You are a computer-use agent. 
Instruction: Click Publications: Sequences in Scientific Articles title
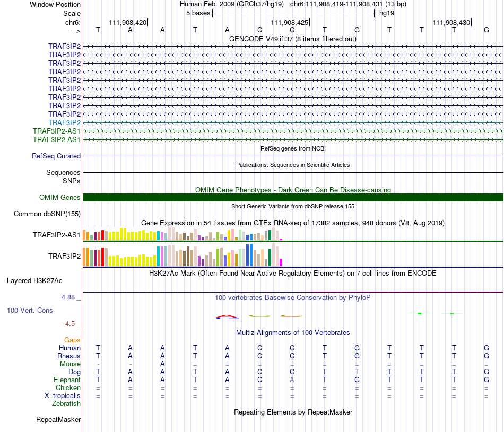(x=293, y=165)
